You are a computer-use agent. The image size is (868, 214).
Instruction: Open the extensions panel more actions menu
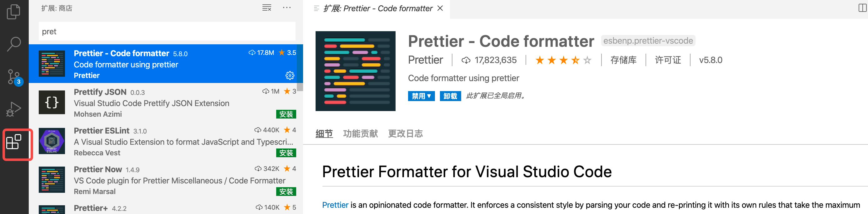tap(287, 8)
